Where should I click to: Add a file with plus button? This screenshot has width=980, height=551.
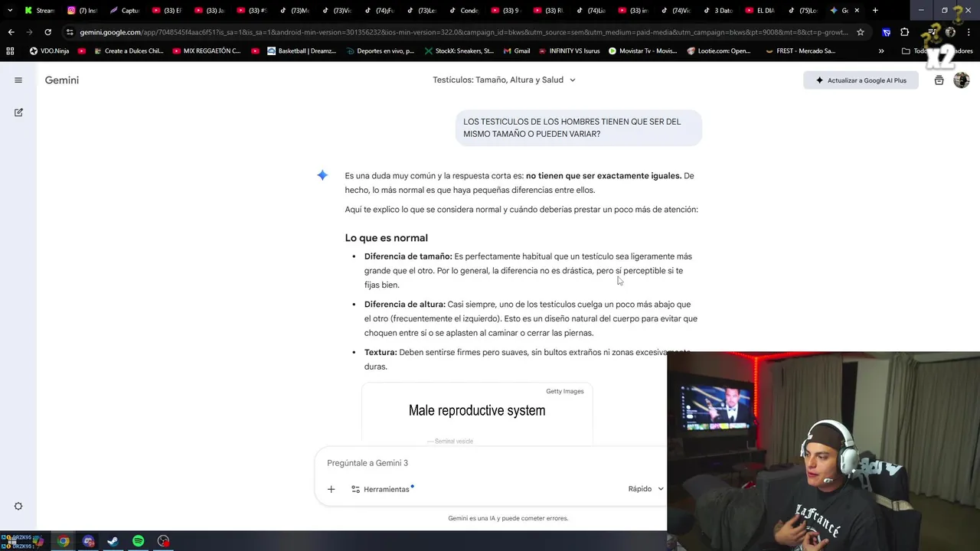(331, 489)
